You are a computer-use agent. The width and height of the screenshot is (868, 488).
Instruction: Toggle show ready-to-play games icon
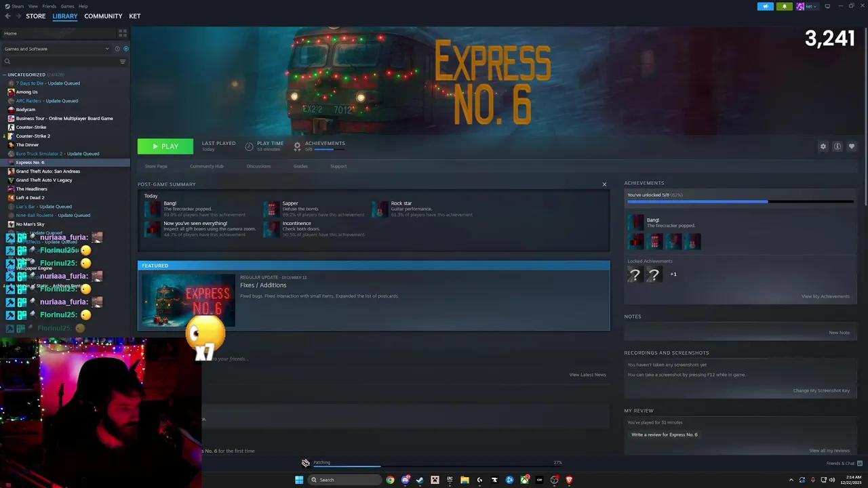click(125, 49)
